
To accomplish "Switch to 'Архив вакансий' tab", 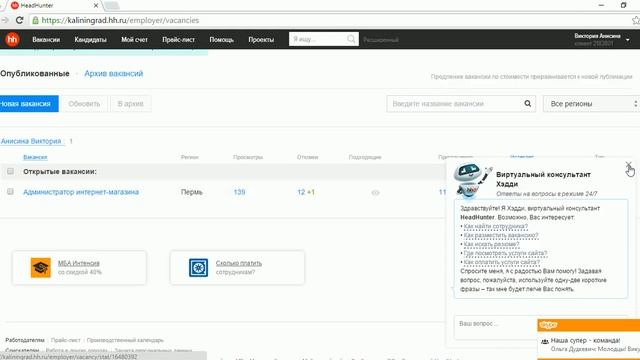I will [113, 73].
